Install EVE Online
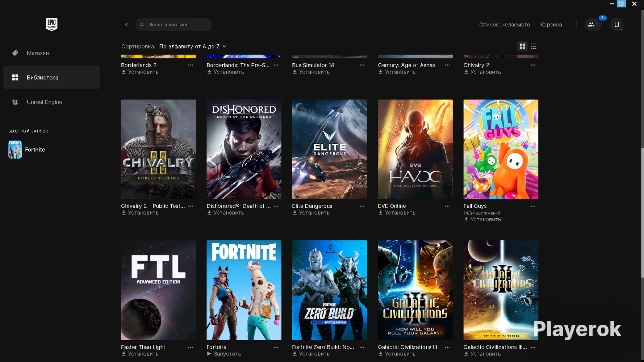 [x=397, y=213]
